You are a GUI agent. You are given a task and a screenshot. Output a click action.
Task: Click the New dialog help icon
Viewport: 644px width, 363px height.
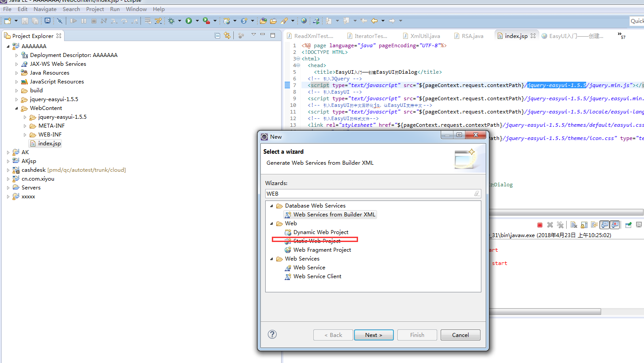click(272, 334)
